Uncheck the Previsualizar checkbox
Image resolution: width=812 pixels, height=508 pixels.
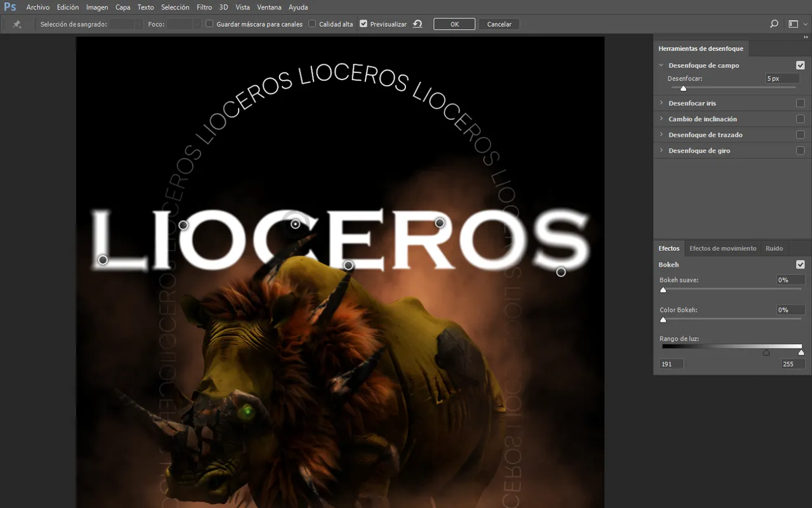pyautogui.click(x=363, y=23)
